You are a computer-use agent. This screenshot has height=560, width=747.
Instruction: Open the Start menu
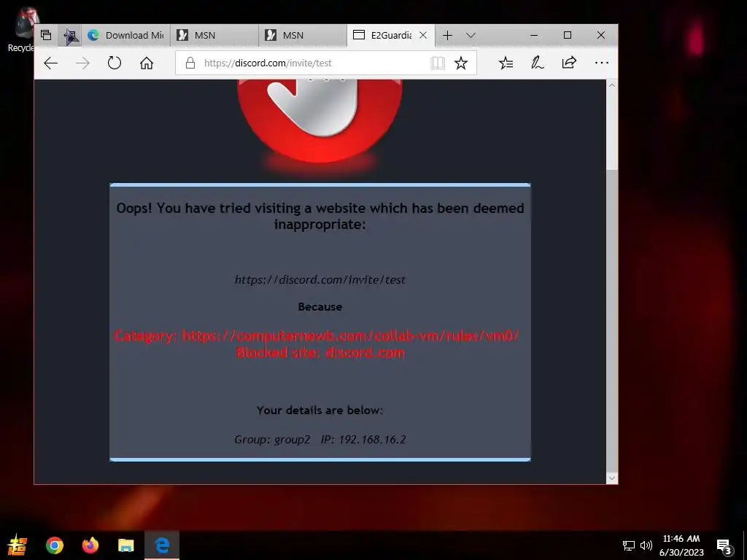[x=18, y=545]
